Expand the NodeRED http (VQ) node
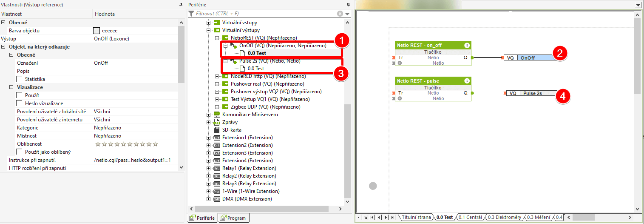Image resolution: width=644 pixels, height=224 pixels. click(217, 76)
